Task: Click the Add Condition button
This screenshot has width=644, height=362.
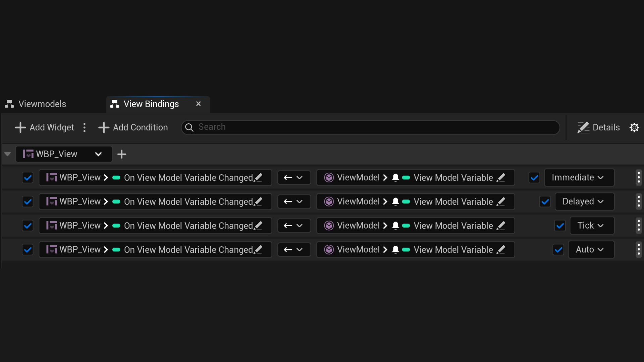Action: click(x=133, y=127)
